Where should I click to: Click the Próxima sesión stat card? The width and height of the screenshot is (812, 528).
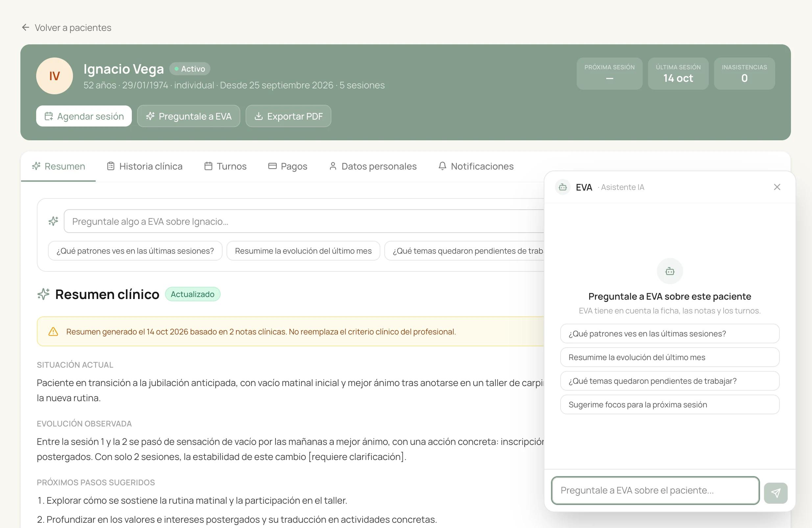609,74
